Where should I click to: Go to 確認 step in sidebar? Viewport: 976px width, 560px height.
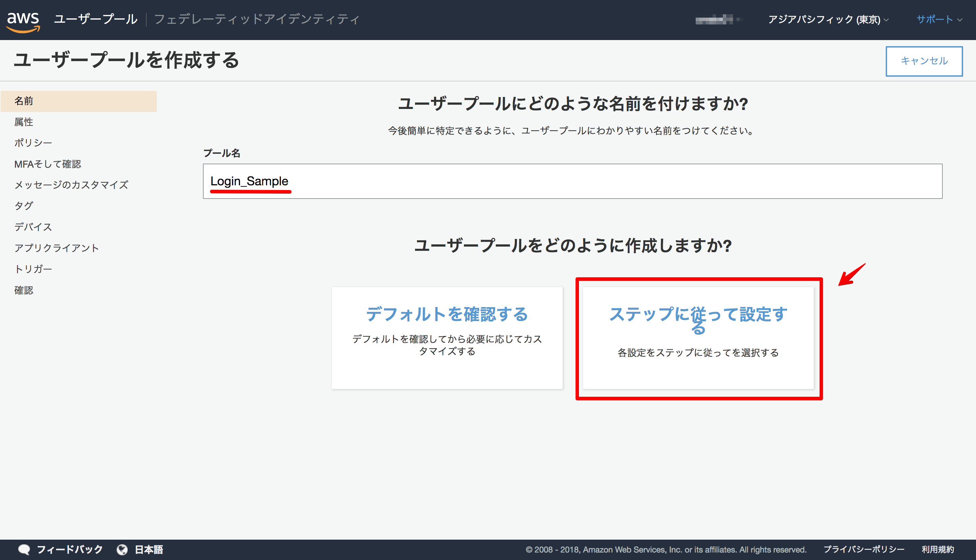pos(24,290)
